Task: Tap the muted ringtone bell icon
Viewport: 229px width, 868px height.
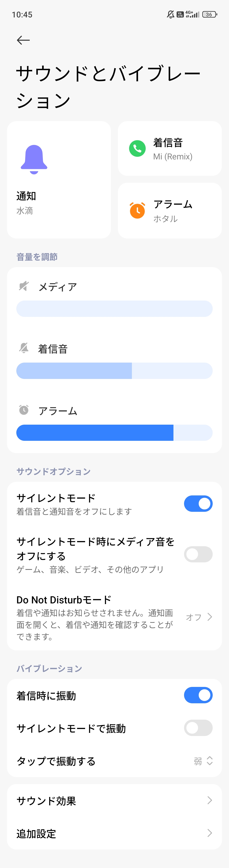Action: tap(24, 348)
